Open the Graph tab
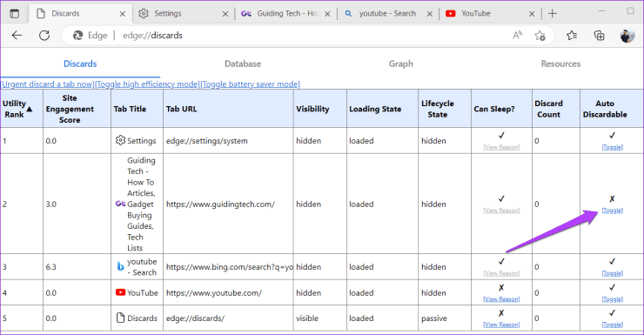This screenshot has height=335, width=644. click(401, 64)
